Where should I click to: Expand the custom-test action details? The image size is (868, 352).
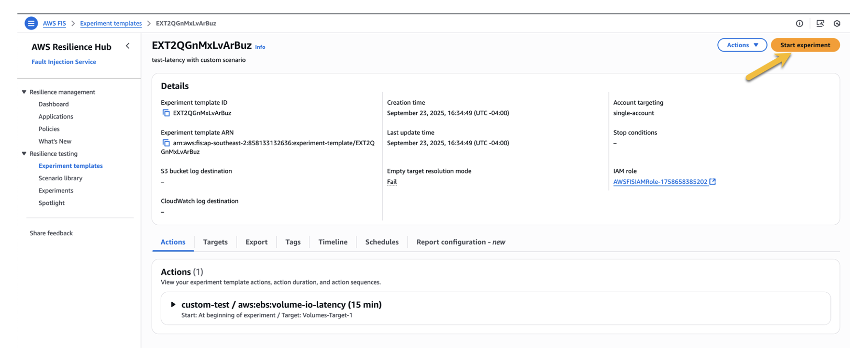(173, 305)
